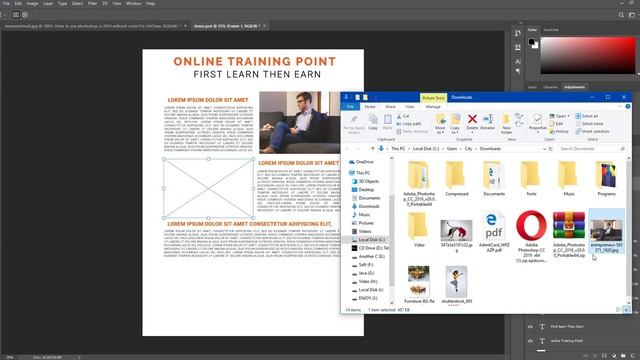This screenshot has height=360, width=640.
Task: Click Select none in Explorer ribbon
Action: (x=589, y=124)
